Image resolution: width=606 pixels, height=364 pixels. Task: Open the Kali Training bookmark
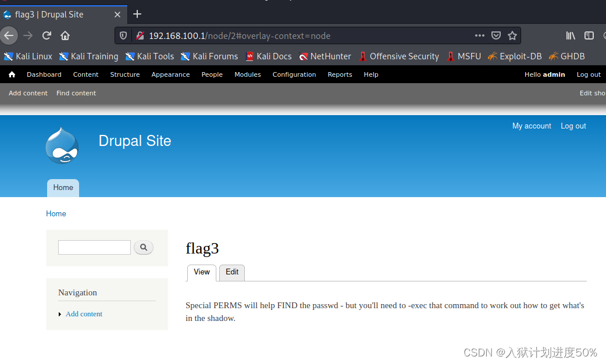coord(88,56)
